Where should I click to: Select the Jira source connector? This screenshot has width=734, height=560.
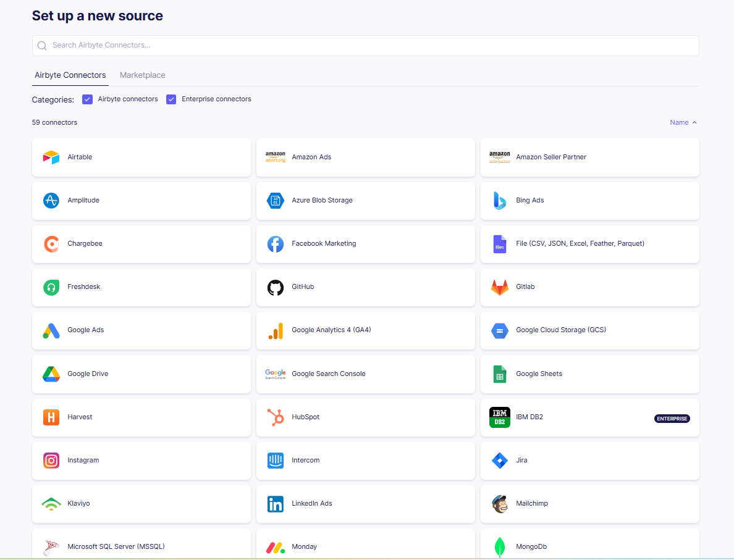coord(589,460)
